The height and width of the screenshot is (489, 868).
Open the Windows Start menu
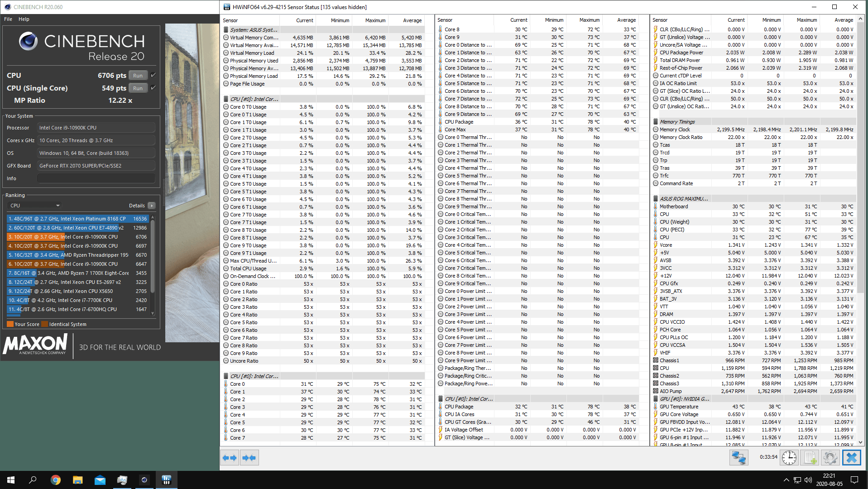(x=11, y=480)
